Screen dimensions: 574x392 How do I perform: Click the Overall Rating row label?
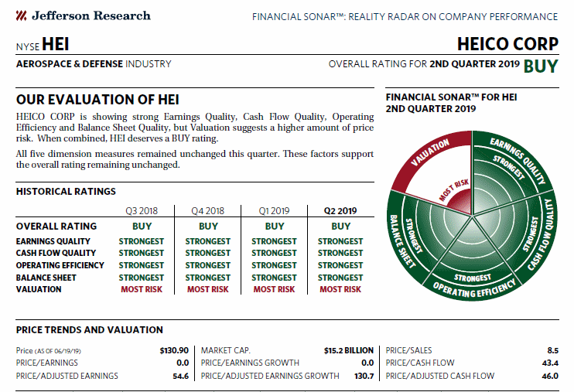tap(56, 227)
